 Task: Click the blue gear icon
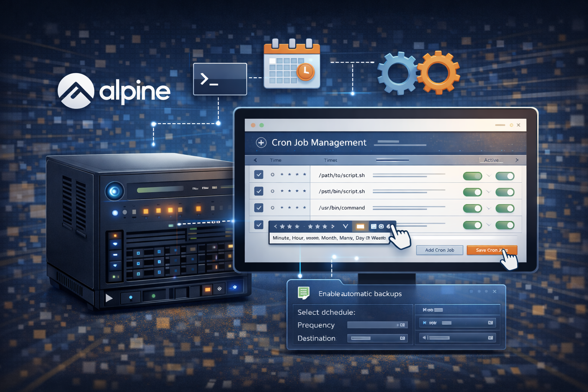click(398, 73)
